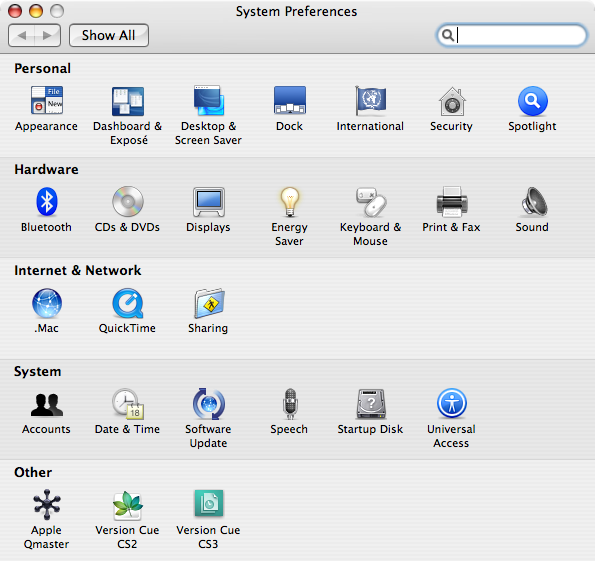Close the System Preferences window

[15, 11]
